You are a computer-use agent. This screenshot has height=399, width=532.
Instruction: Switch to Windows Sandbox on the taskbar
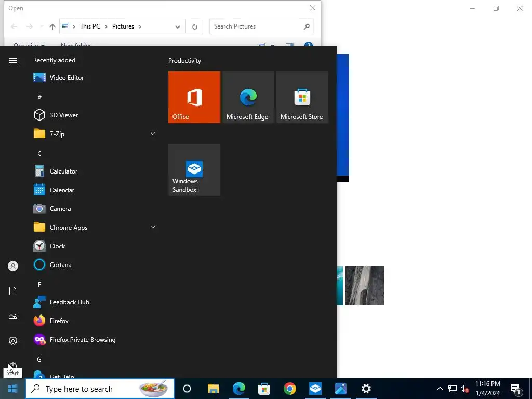(x=315, y=389)
